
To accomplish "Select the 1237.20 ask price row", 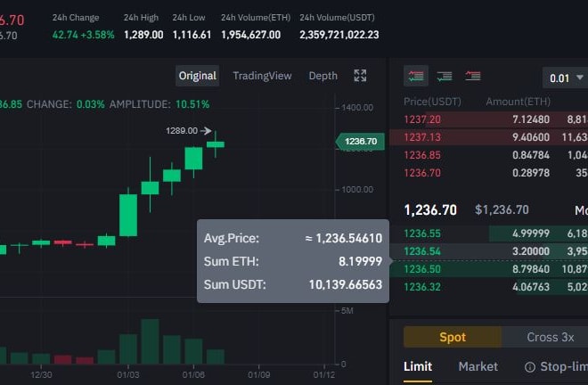I will point(489,119).
